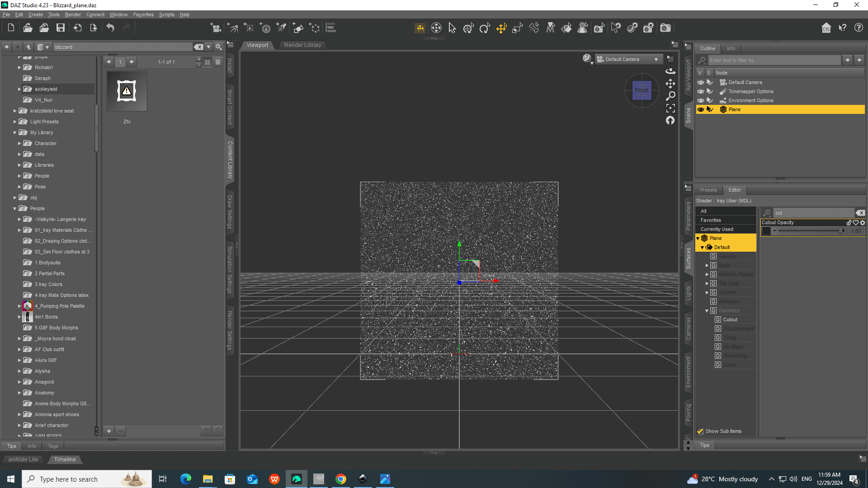
Task: Open the Scripts menu
Action: coord(166,14)
